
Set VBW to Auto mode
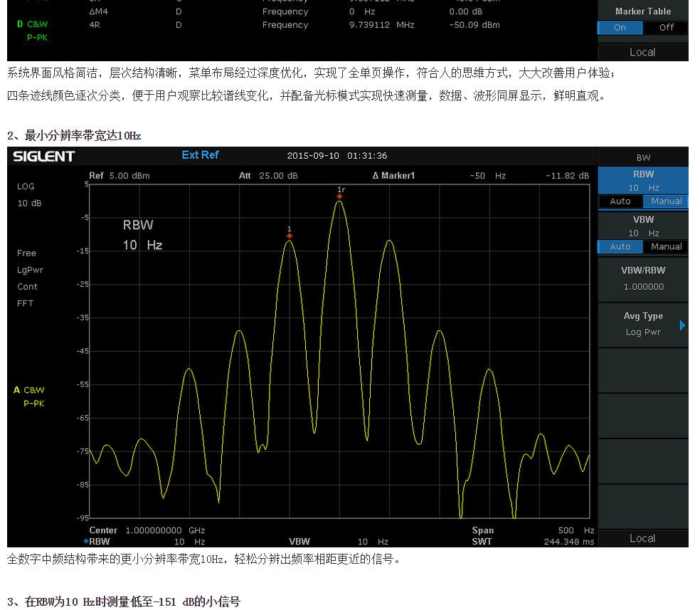pyautogui.click(x=620, y=247)
